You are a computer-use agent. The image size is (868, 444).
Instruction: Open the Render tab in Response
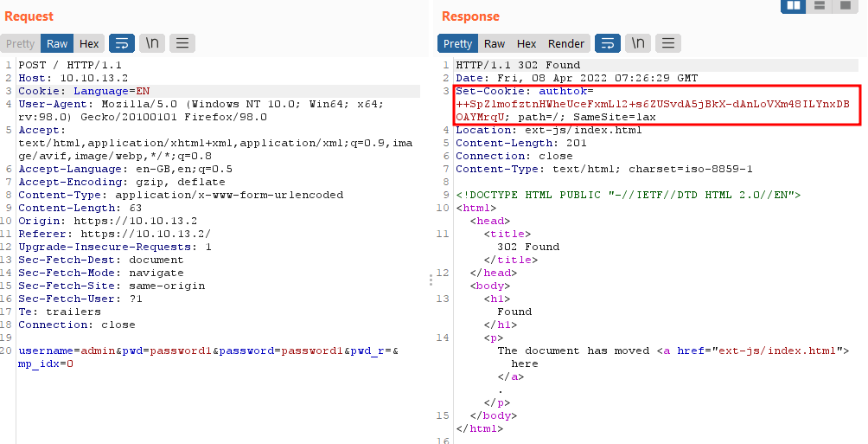(566, 43)
